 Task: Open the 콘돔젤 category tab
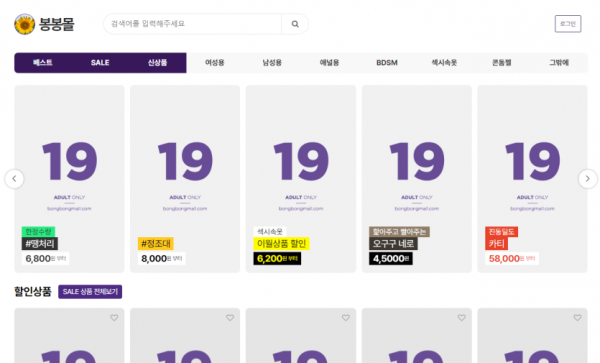click(502, 63)
